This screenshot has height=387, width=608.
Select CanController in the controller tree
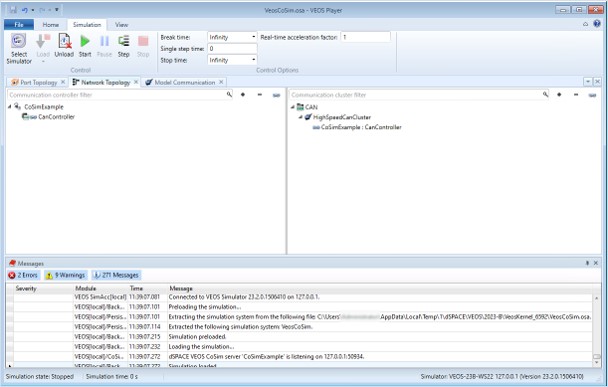click(56, 117)
